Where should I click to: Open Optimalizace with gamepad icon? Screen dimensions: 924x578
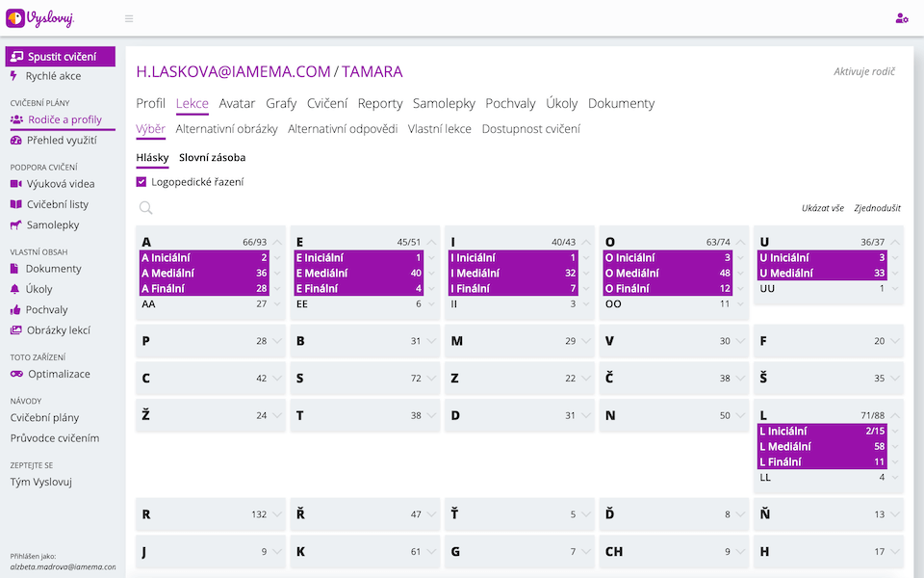coord(58,374)
